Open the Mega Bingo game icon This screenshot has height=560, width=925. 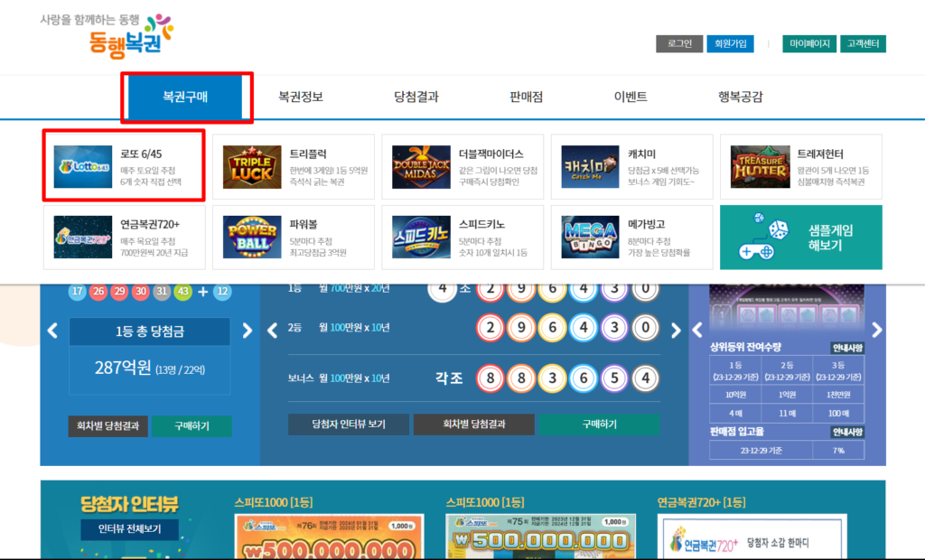coord(590,238)
